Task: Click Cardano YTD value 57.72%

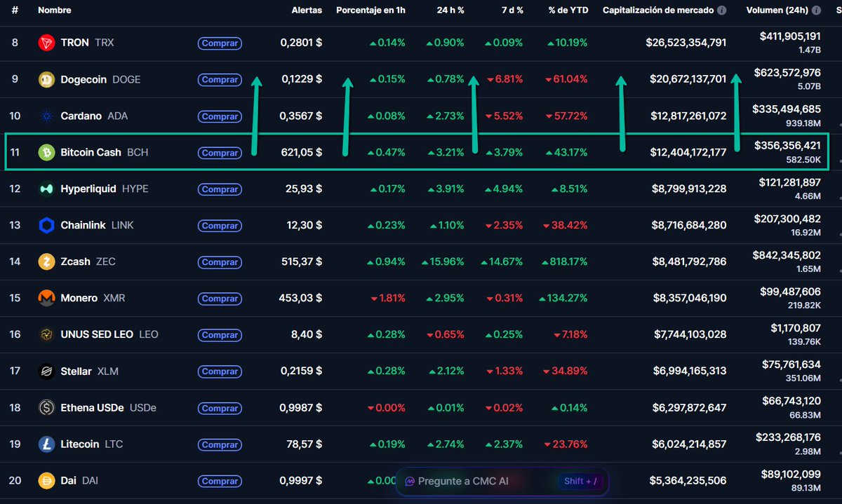Action: [x=568, y=116]
